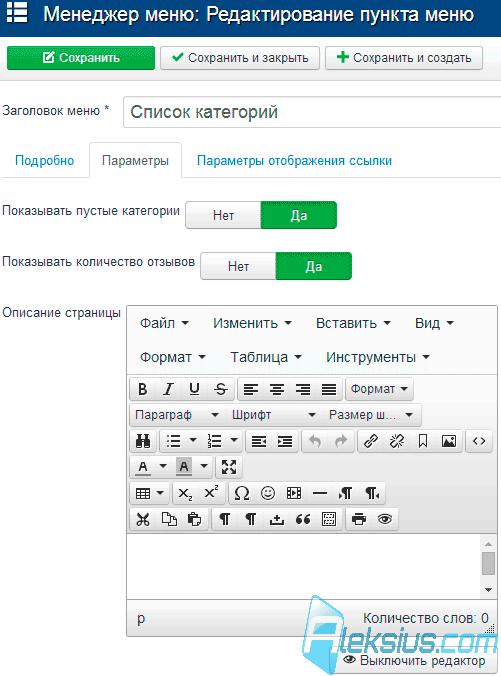Image resolution: width=501 pixels, height=676 pixels.
Task: Open the find and replace binoculars tool
Action: coord(143,441)
